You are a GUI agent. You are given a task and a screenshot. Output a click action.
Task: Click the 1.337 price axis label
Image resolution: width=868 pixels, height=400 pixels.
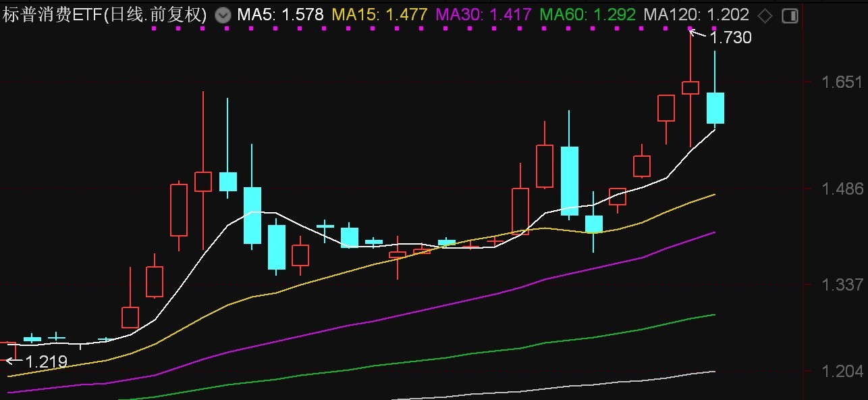pyautogui.click(x=842, y=285)
